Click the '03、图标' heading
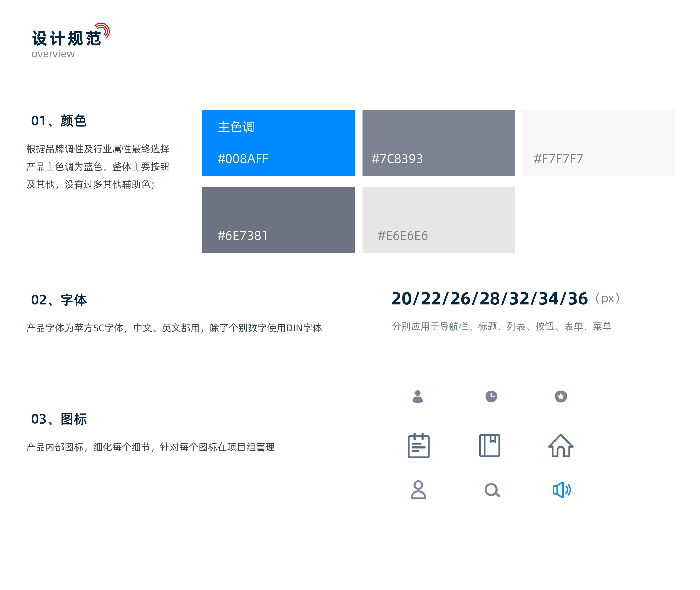The image size is (700, 590). click(x=59, y=419)
